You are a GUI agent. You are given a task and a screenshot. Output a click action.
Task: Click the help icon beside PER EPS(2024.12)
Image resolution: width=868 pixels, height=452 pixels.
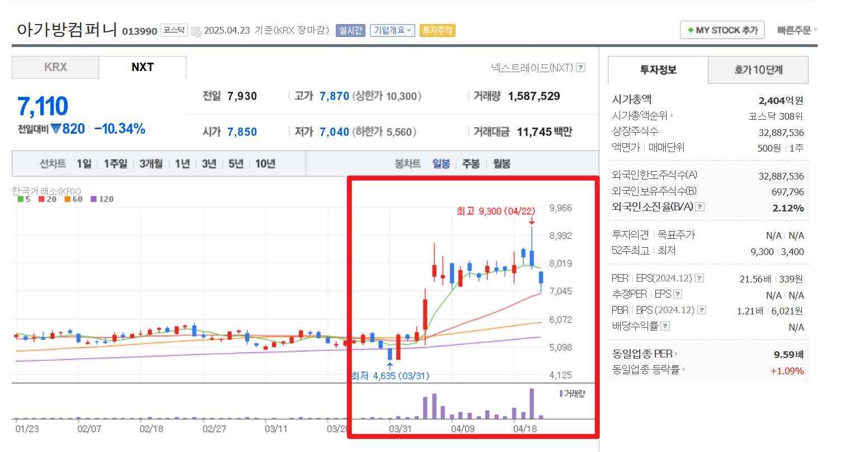[700, 279]
